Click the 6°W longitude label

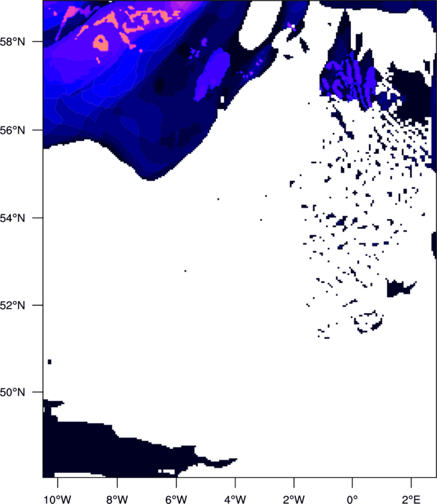coord(176,499)
